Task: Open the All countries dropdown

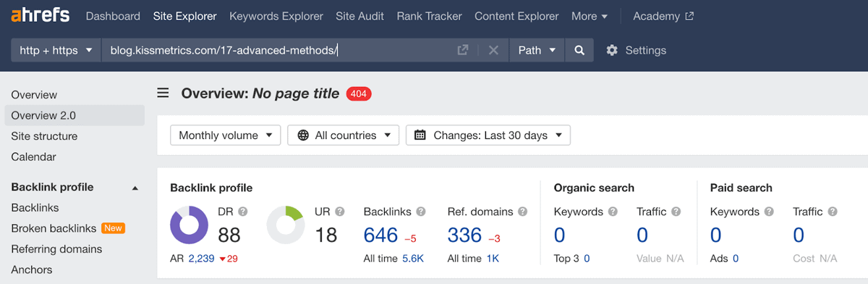Action: pos(344,135)
